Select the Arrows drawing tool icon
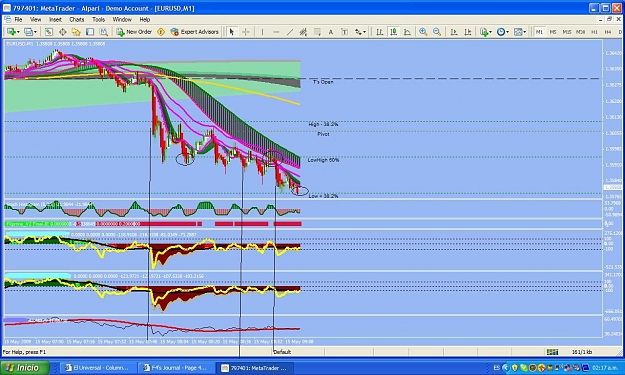This screenshot has height=375, width=625. point(358,32)
